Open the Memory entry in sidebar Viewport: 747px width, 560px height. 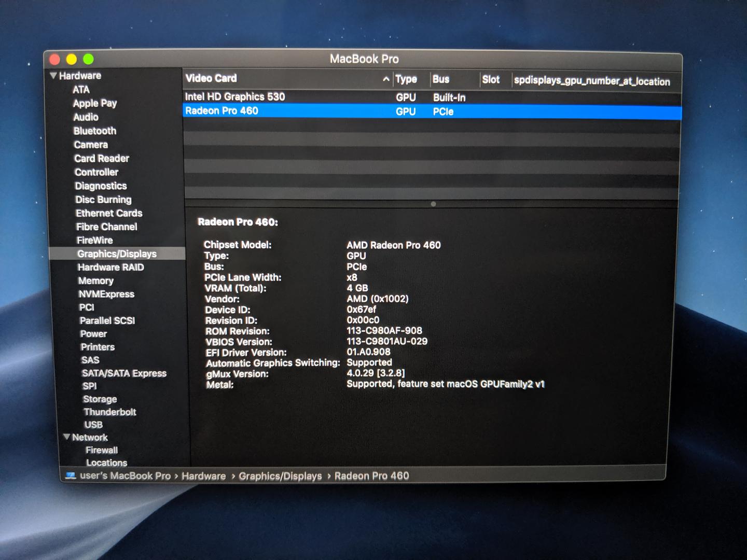pos(95,281)
